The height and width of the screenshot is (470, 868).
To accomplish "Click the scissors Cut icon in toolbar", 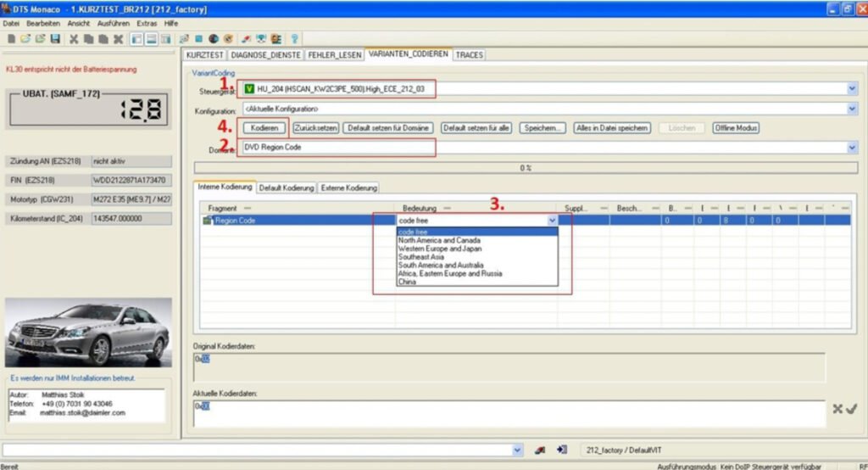I will 75,39.
